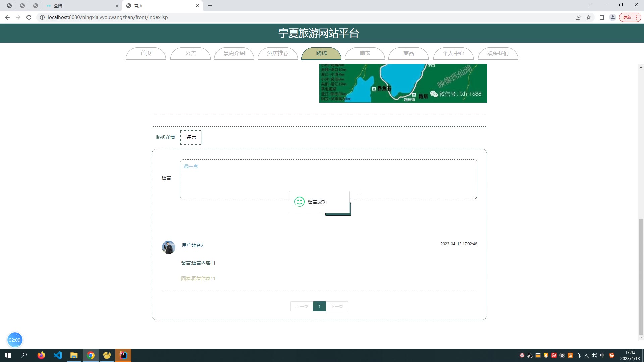Open IntelliJ IDEA from the taskbar
This screenshot has height=362, width=644.
tap(123, 355)
